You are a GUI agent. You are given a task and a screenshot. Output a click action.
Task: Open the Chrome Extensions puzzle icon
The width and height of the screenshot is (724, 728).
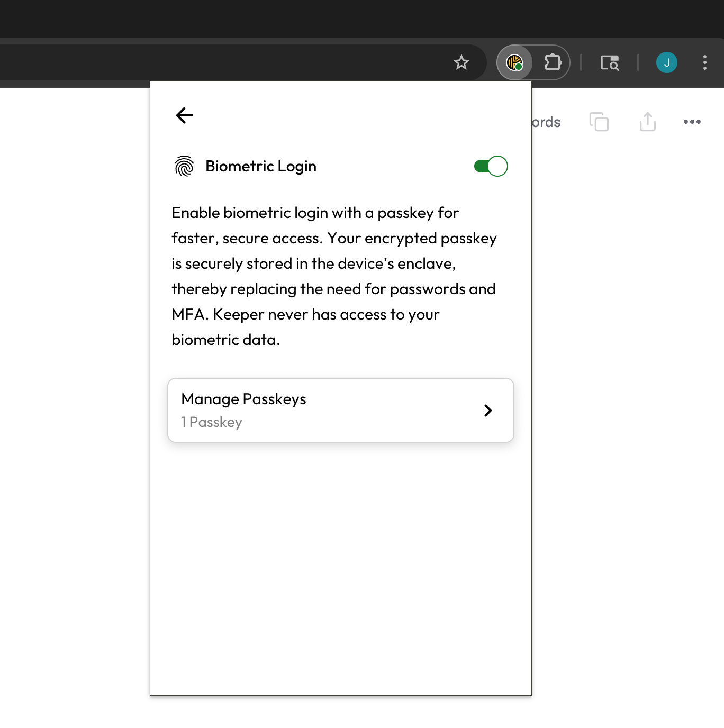(553, 62)
